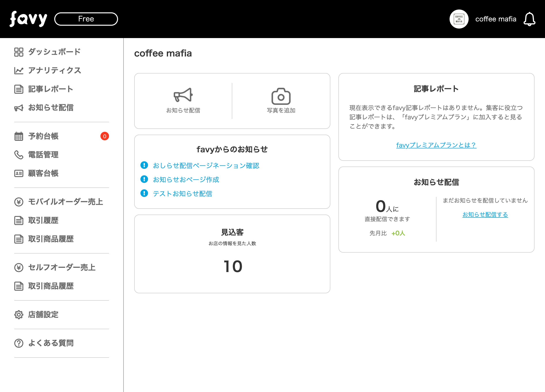The image size is (545, 392).
Task: Open ダッシュボード from the sidebar
Action: (54, 52)
